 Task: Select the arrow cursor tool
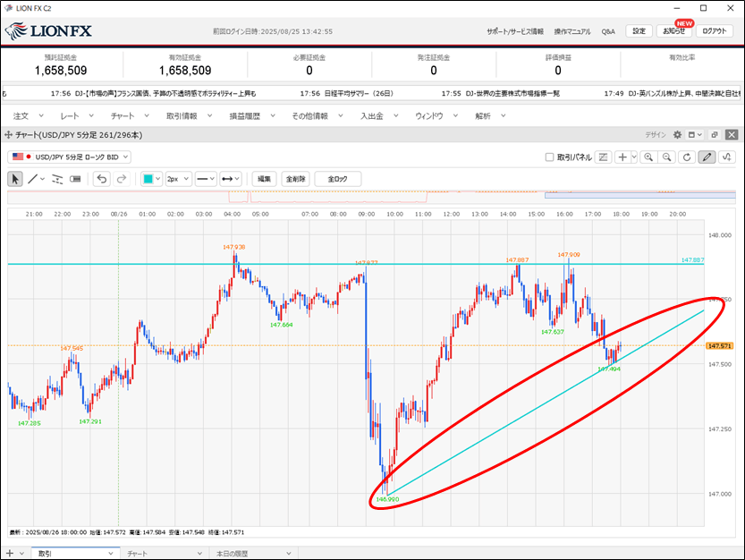click(x=15, y=179)
